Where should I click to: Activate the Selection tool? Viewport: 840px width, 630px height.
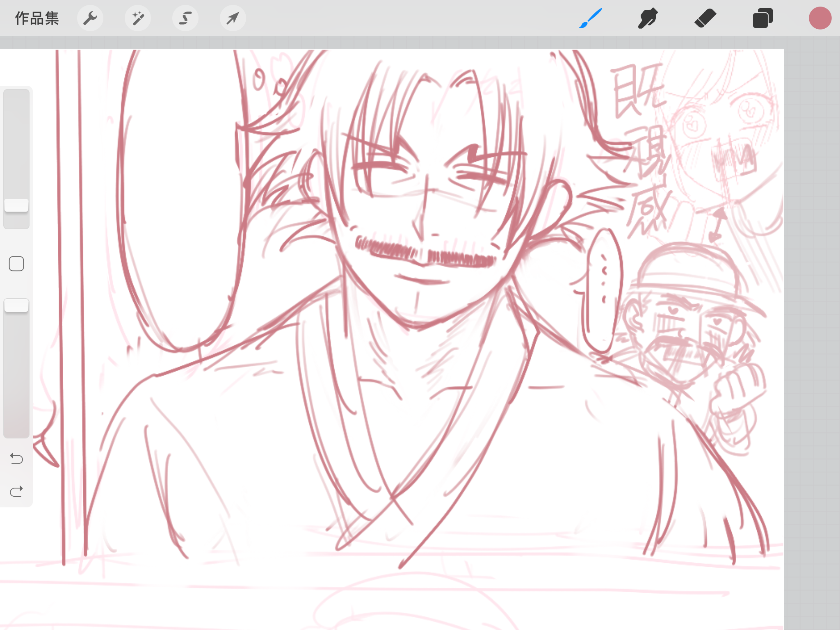[x=185, y=18]
